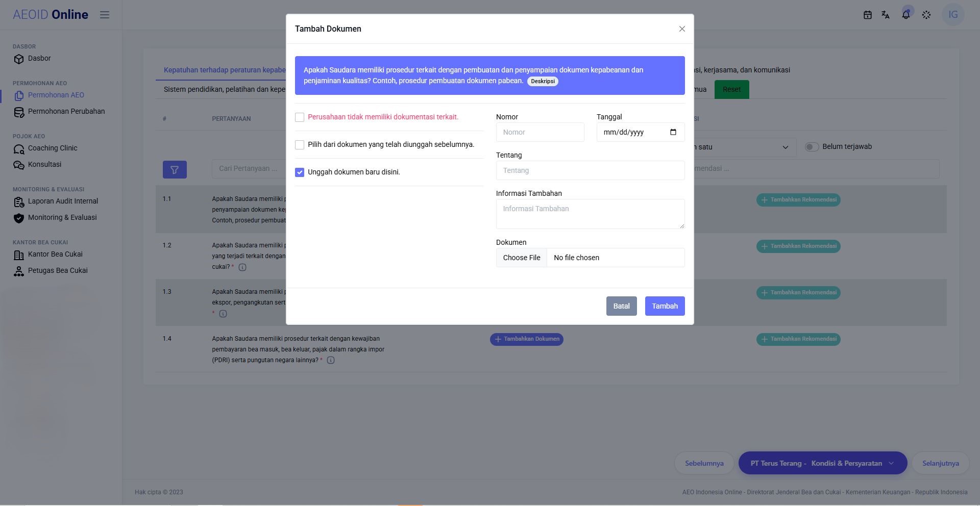Click the Tambah button

pyautogui.click(x=665, y=306)
